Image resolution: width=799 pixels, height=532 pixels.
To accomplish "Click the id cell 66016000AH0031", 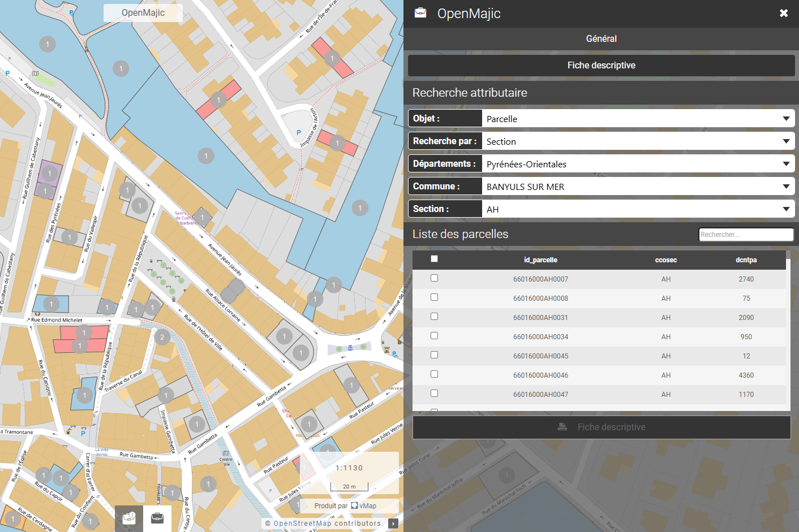I will [x=540, y=318].
